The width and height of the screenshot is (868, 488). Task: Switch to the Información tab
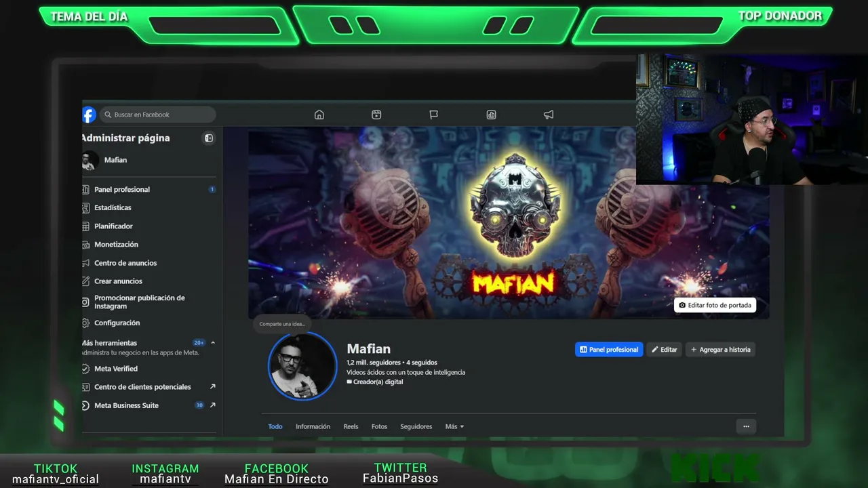pos(313,426)
